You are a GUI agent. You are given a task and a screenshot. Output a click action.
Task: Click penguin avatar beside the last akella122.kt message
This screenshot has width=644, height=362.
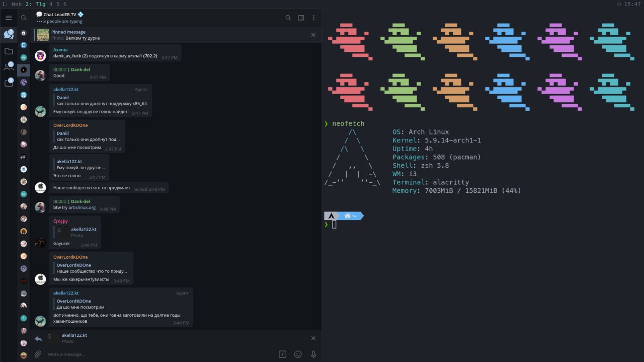(x=40, y=321)
